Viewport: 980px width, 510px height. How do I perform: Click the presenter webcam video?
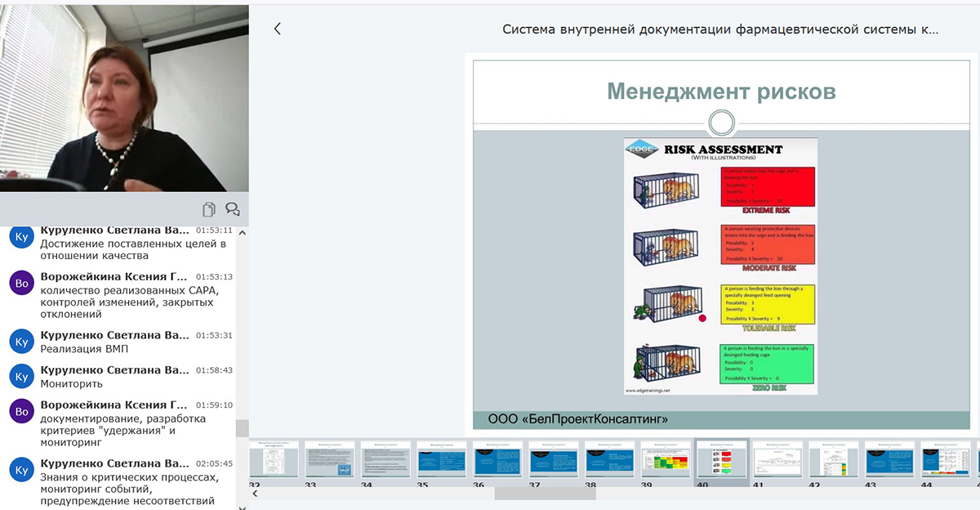124,98
